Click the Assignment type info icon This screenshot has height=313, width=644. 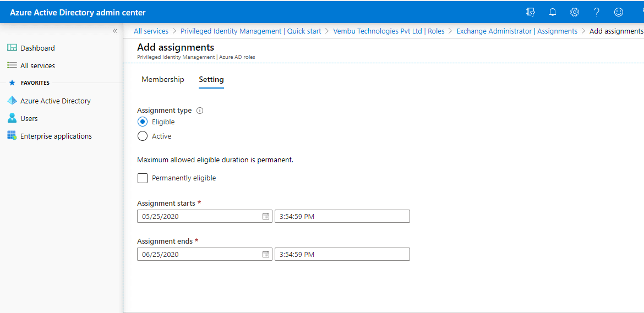click(x=200, y=111)
